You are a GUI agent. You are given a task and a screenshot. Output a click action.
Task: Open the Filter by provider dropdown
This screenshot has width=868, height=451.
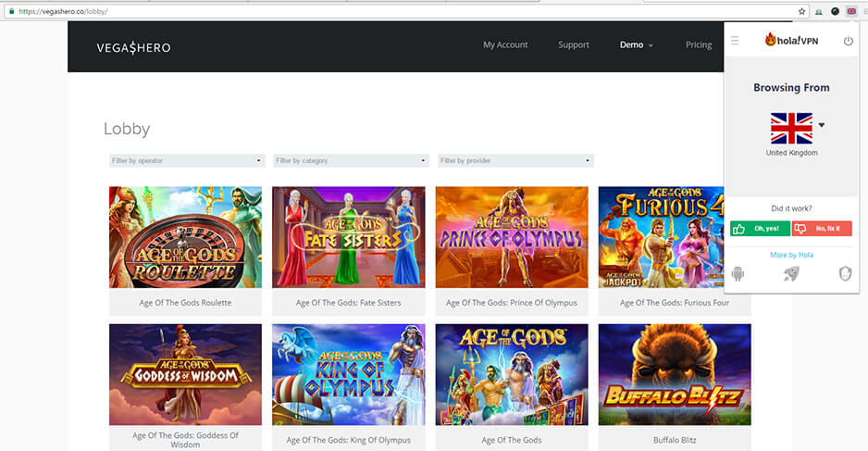(515, 161)
